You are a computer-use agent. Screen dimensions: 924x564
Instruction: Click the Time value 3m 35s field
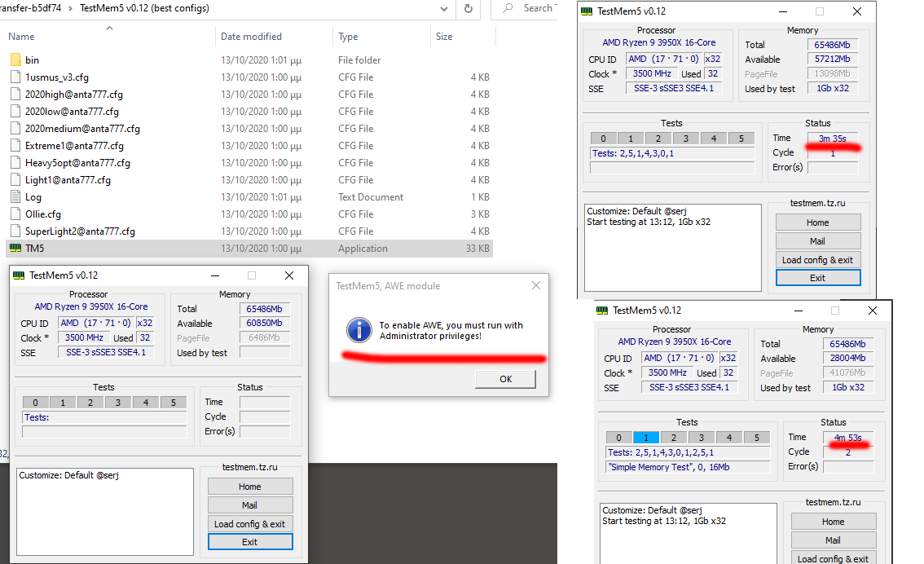(x=832, y=139)
